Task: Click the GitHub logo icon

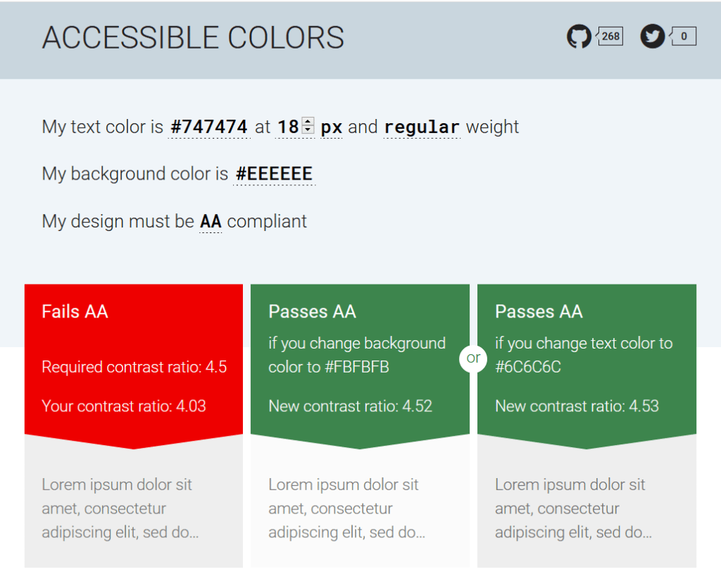Action: (579, 35)
